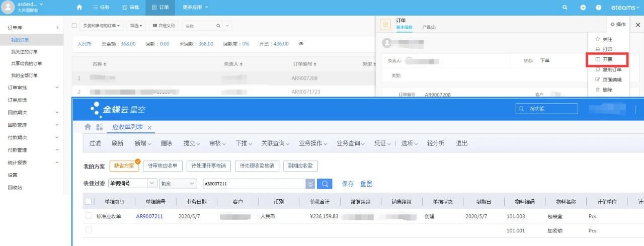Viewport: 644px width, 246px height.
Task: Click the plus create icon in eteams header
Action: point(583,8)
